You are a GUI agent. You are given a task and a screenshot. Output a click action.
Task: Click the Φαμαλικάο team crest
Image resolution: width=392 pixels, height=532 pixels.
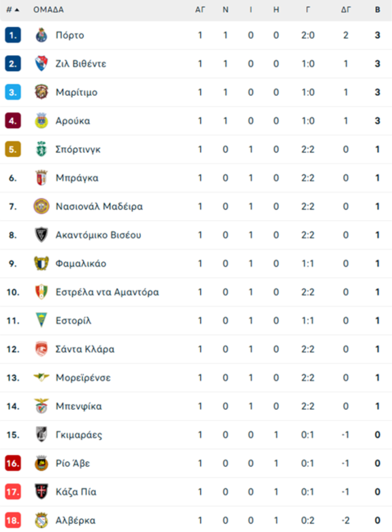point(41,263)
